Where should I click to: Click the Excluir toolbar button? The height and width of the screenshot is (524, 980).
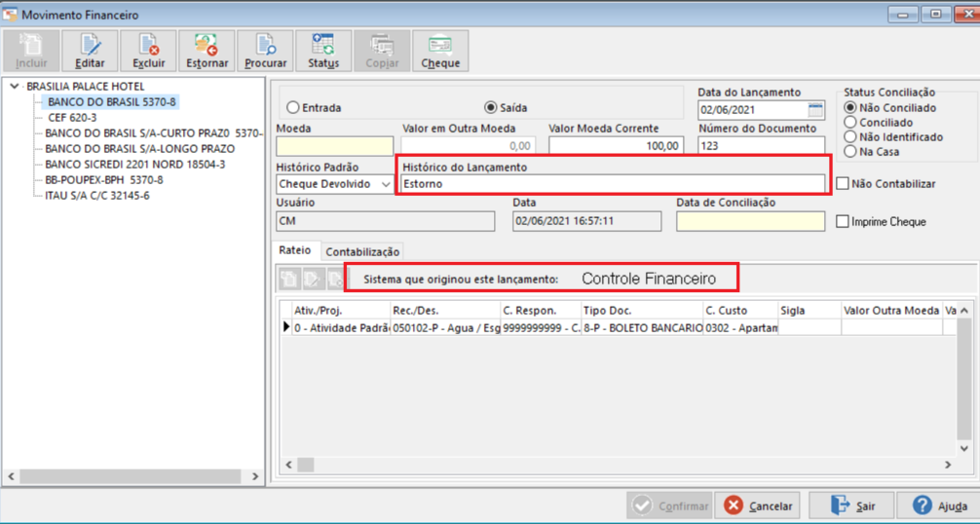pos(149,51)
